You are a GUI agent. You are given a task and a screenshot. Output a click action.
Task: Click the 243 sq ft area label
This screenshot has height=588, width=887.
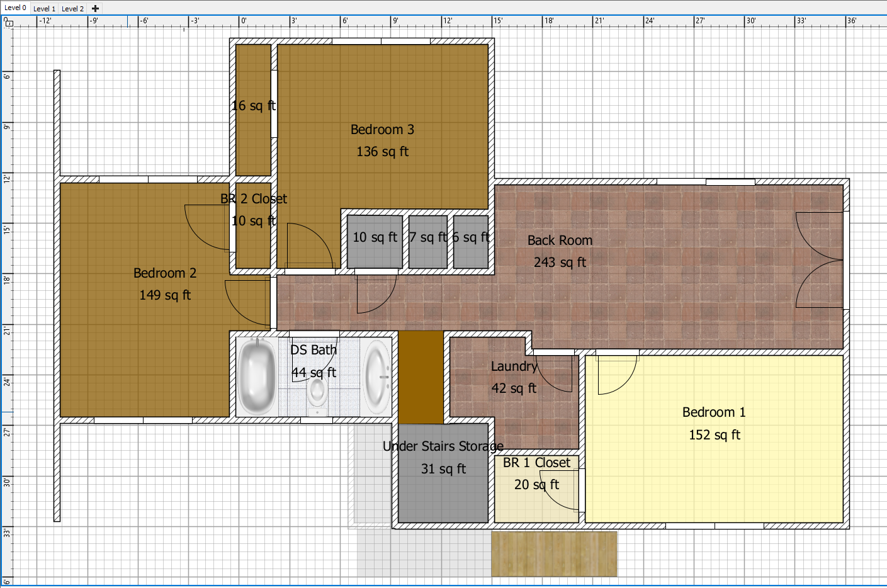point(560,263)
